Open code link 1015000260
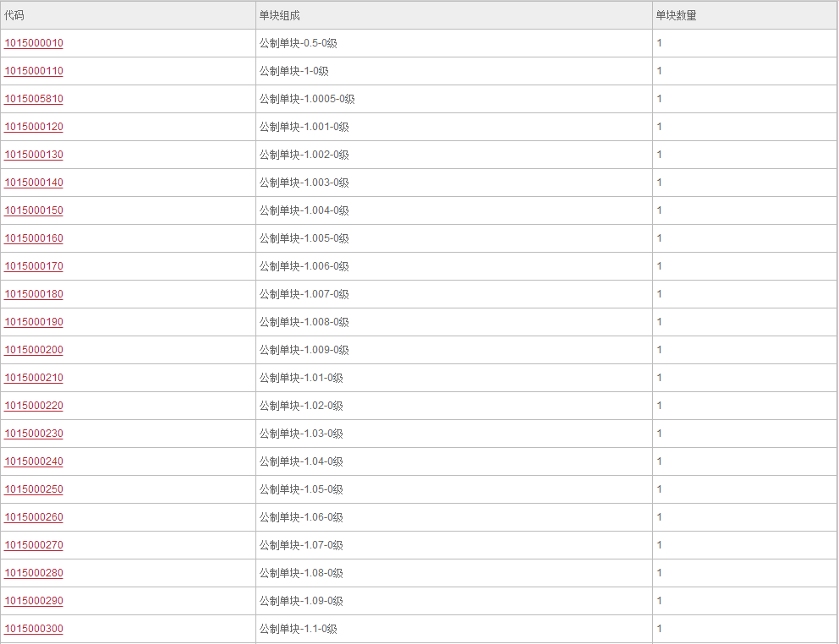Viewport: 839px width, 644px height. pos(34,516)
